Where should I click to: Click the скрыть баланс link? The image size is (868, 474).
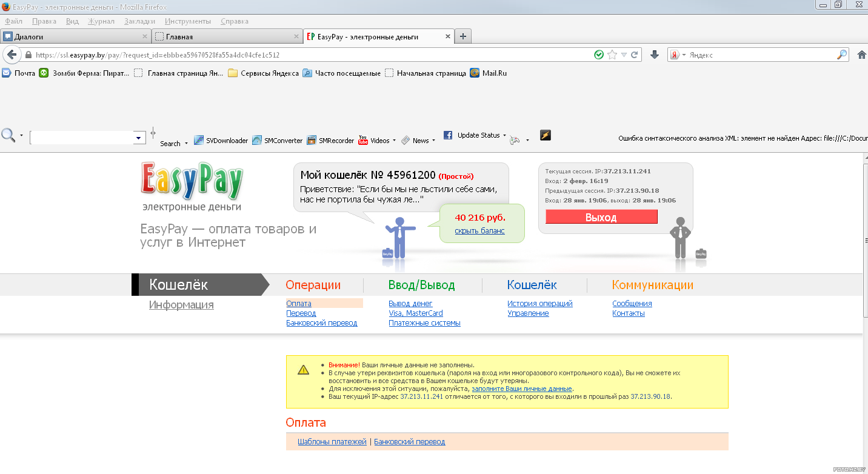[479, 231]
